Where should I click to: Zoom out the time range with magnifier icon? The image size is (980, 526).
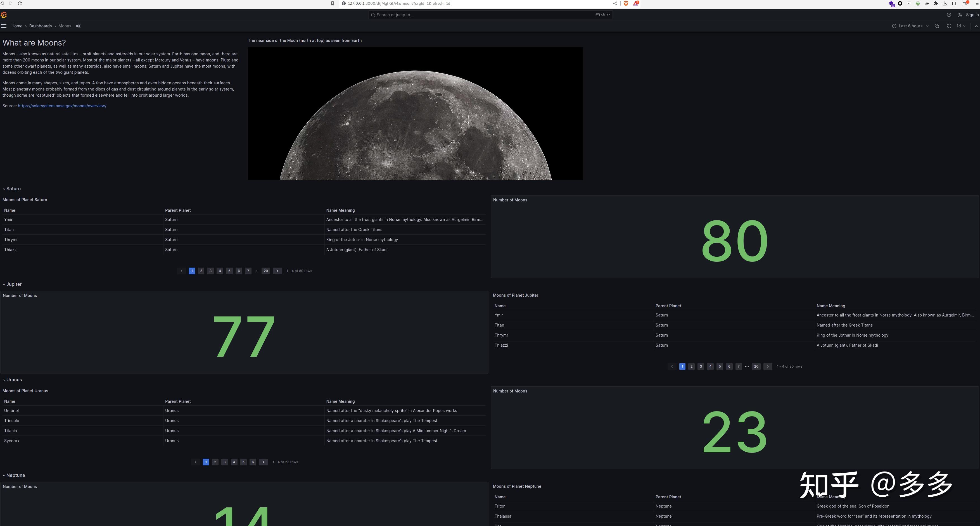pos(937,26)
